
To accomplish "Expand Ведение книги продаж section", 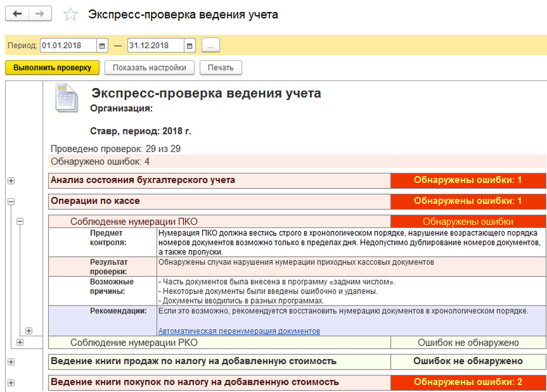I will pos(11,362).
